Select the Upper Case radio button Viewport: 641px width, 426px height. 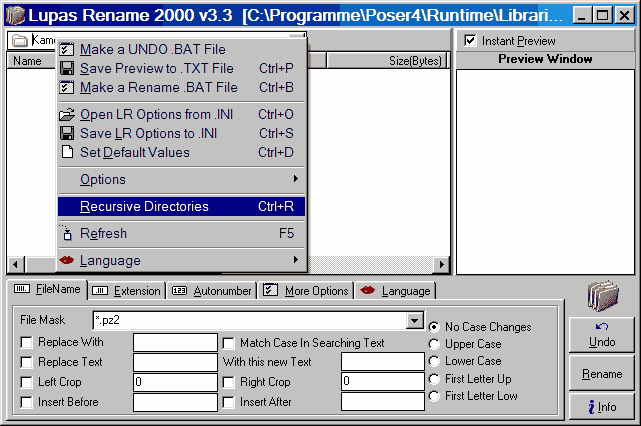(434, 344)
